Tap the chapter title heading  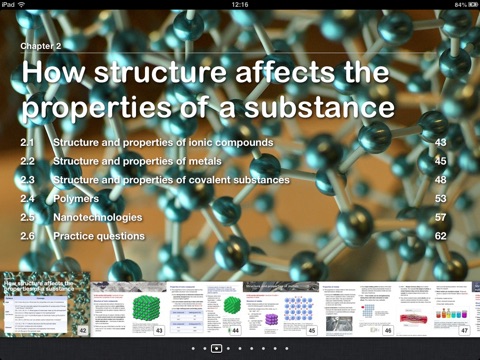208,90
